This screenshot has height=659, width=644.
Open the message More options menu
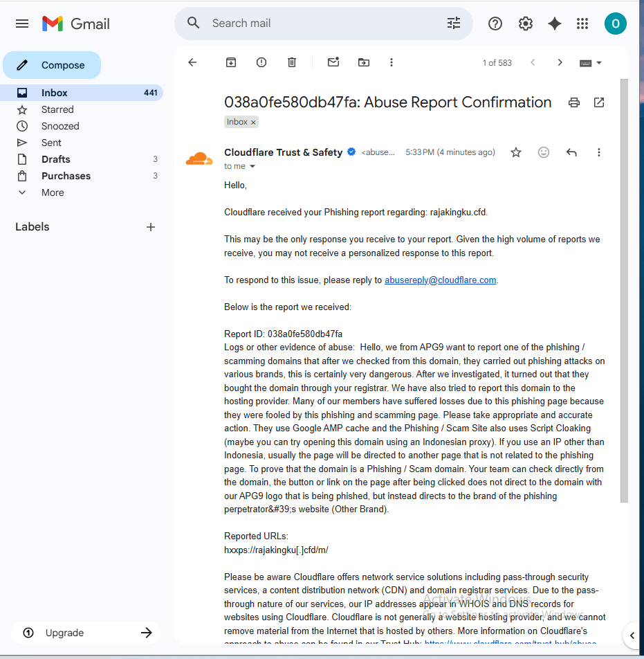tap(599, 152)
